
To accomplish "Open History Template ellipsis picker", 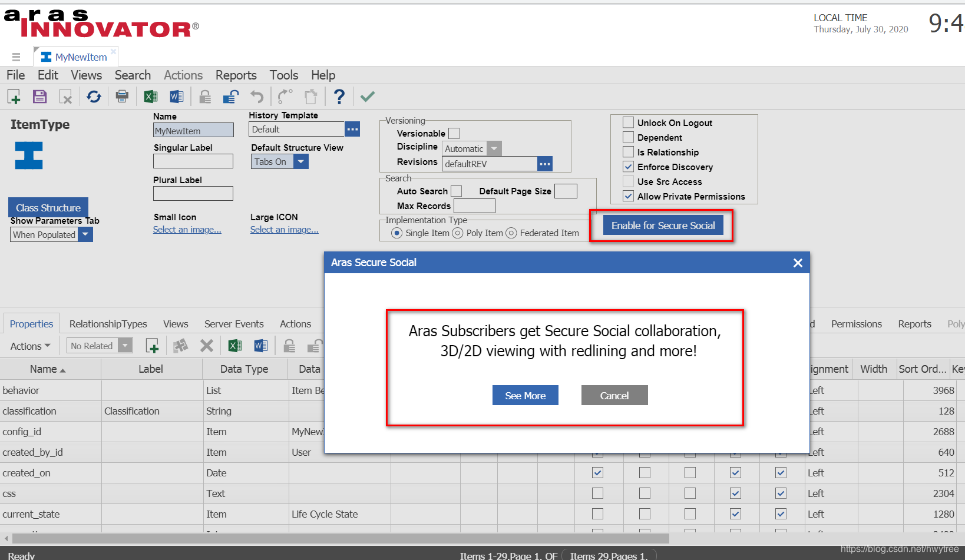I will (x=352, y=129).
